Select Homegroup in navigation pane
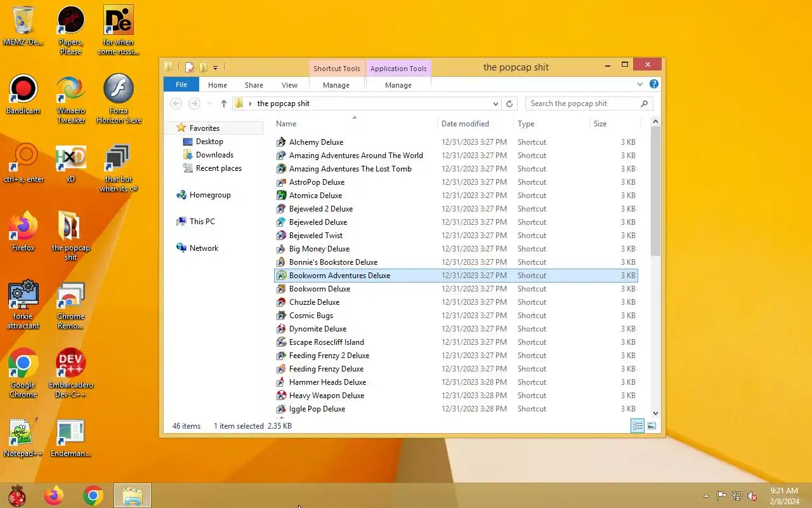This screenshot has height=508, width=812. tap(210, 195)
